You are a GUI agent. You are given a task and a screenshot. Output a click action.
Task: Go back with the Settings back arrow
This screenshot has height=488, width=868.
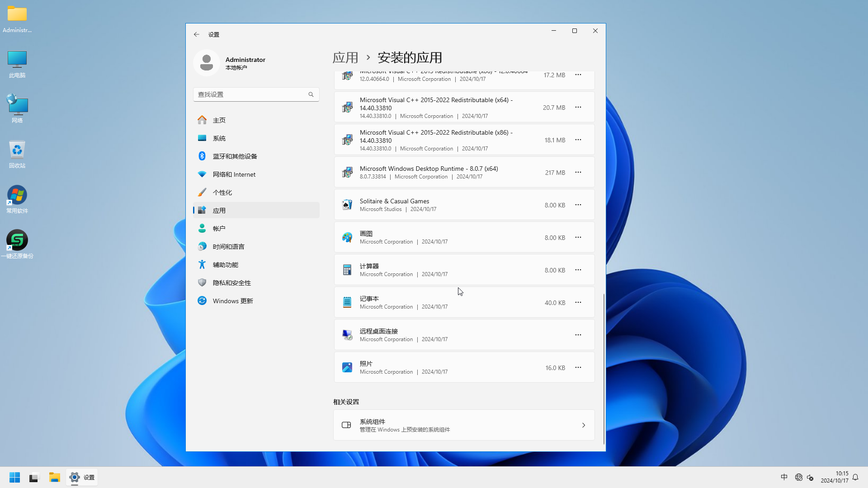point(197,34)
